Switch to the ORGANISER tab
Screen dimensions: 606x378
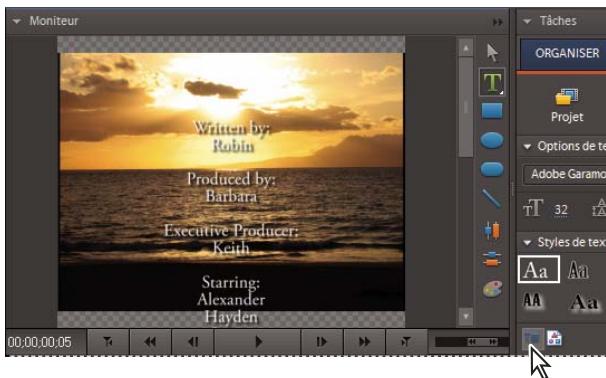(x=563, y=53)
